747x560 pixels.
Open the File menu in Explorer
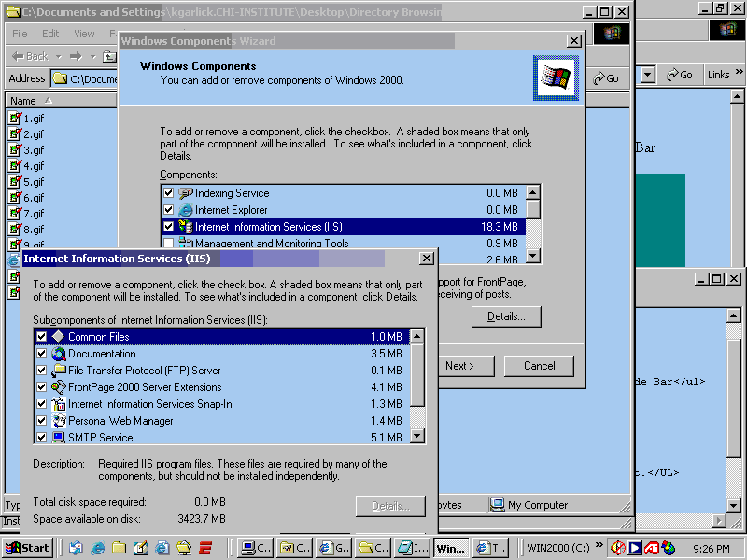(x=20, y=34)
